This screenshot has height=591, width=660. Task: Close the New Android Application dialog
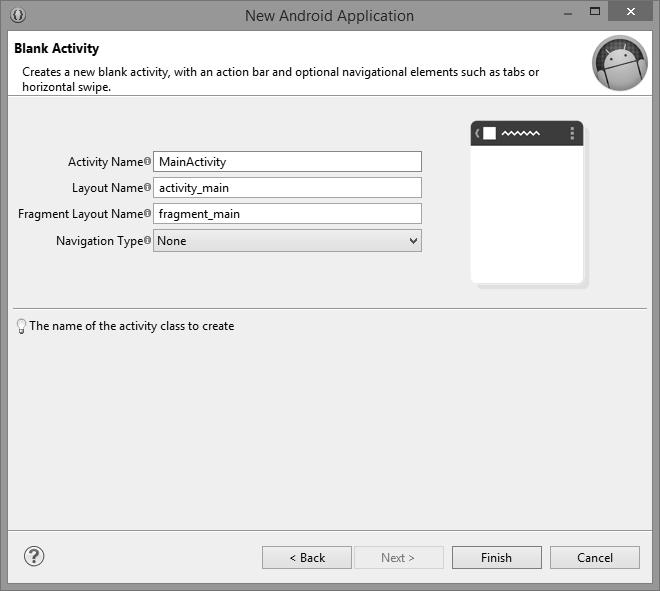[631, 12]
